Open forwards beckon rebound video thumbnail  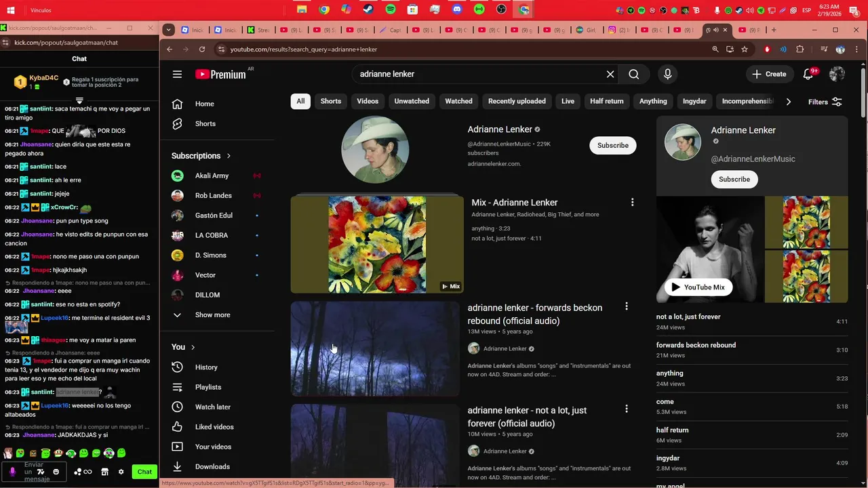pyautogui.click(x=375, y=348)
